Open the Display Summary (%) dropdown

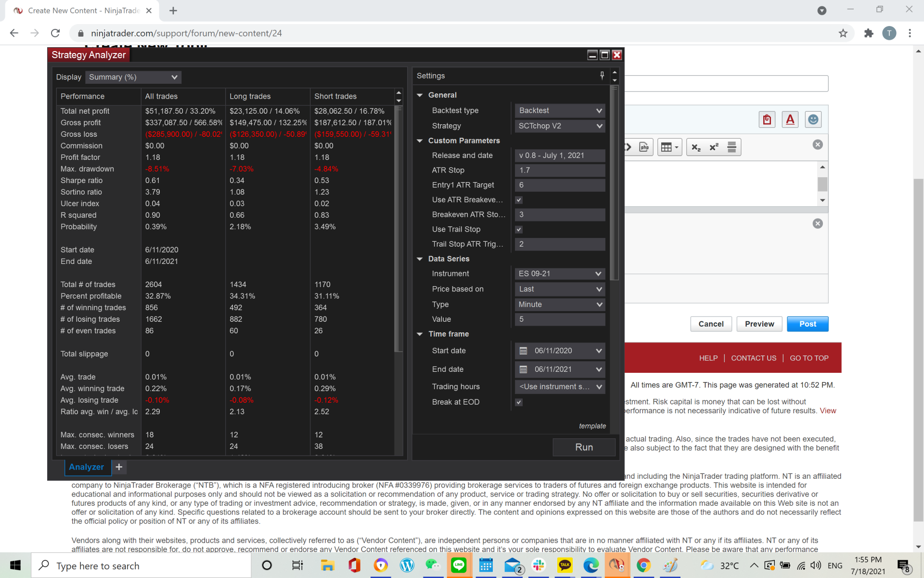(x=133, y=77)
